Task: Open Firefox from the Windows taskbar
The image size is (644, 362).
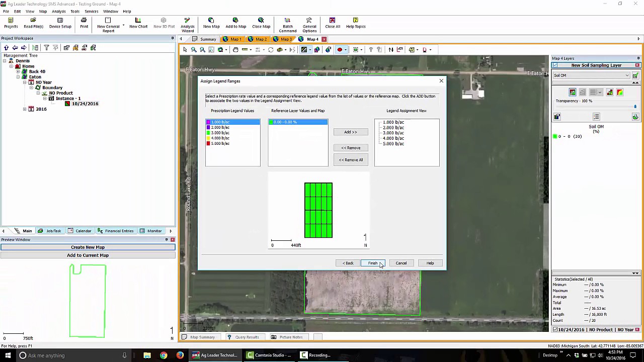Action: 180,355
